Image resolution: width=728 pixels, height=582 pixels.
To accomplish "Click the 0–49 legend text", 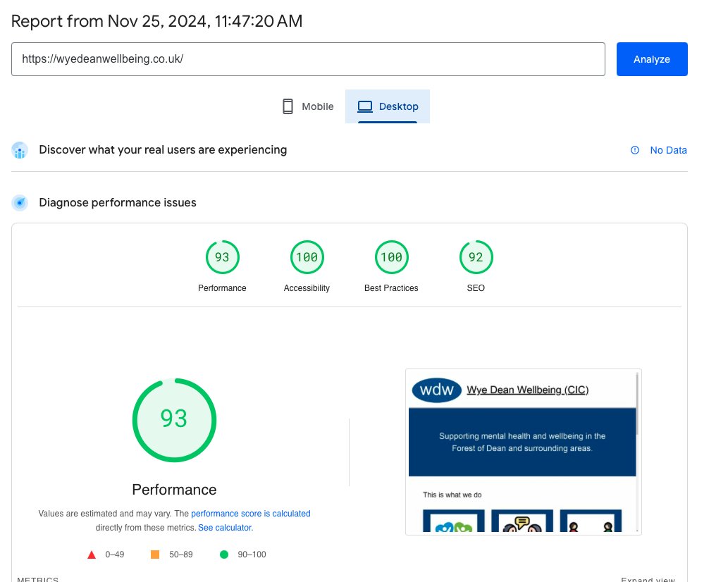I will coord(115,554).
